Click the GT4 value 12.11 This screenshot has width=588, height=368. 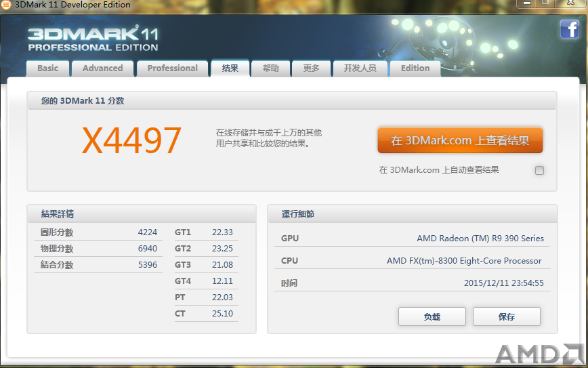click(222, 281)
